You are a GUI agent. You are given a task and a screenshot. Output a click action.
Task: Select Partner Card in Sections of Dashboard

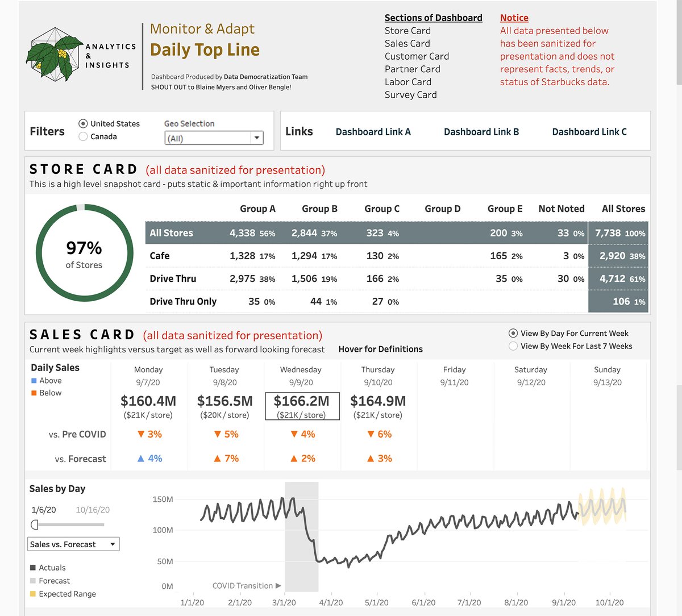coord(412,69)
